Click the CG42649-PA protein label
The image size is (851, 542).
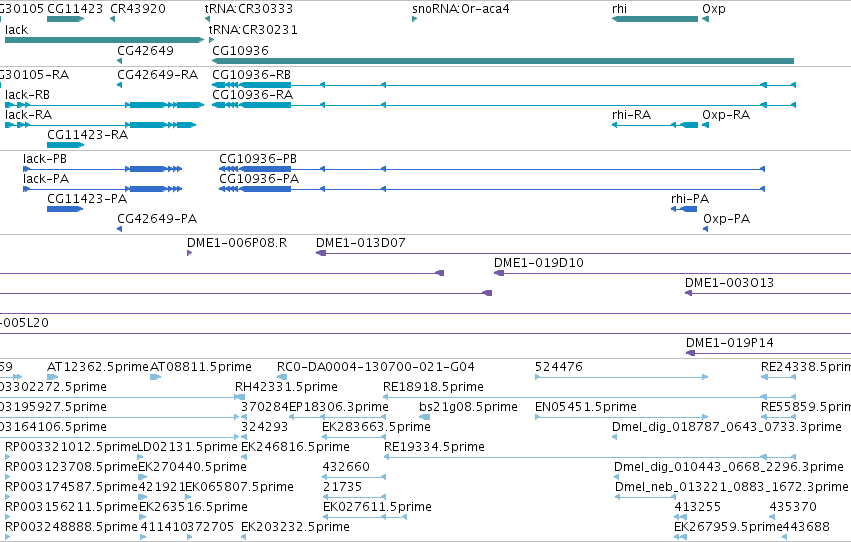(x=157, y=219)
